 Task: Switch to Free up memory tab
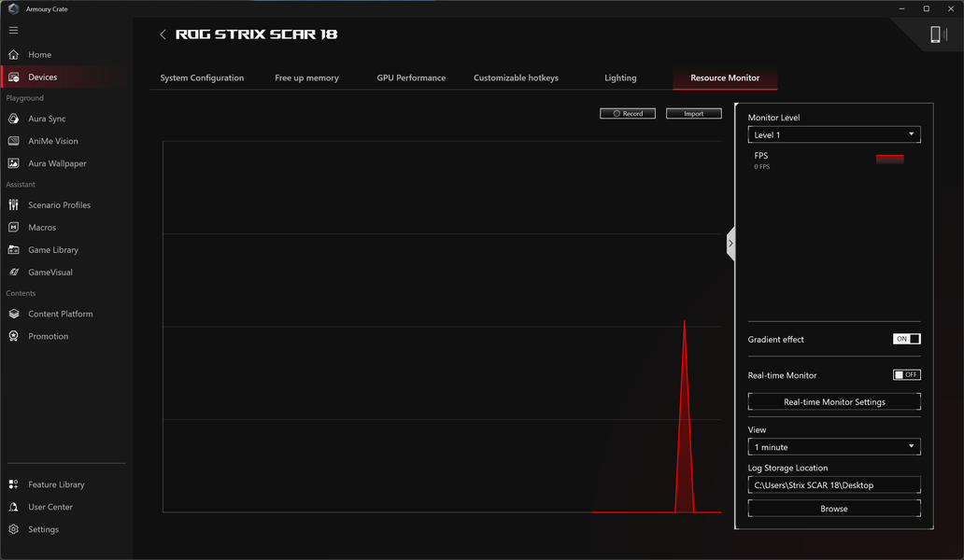[x=306, y=78]
